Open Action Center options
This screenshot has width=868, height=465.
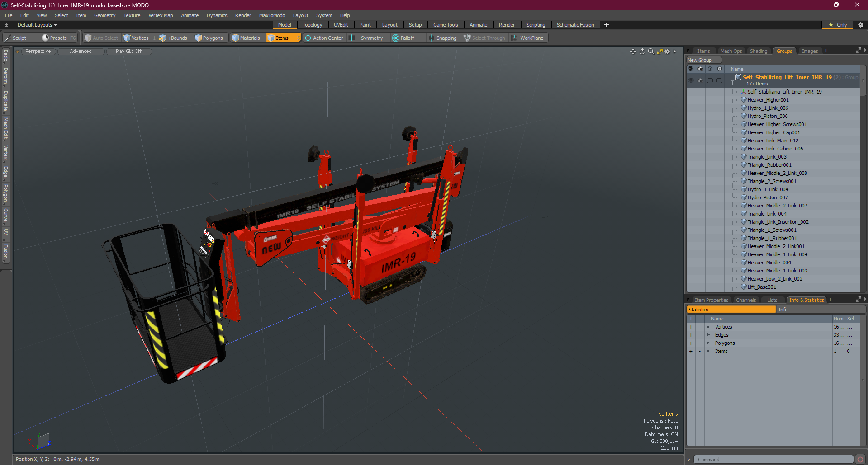(x=324, y=38)
